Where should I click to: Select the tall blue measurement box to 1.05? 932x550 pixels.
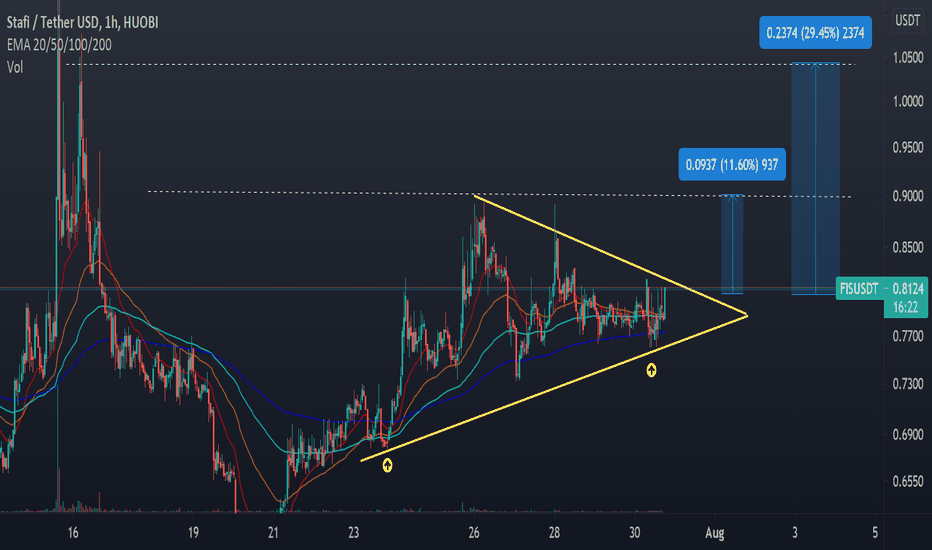pyautogui.click(x=816, y=178)
